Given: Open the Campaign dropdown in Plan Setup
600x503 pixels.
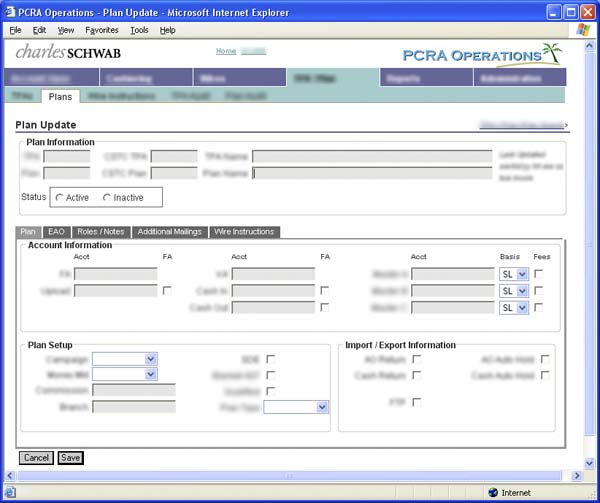Looking at the screenshot, I should [125, 359].
